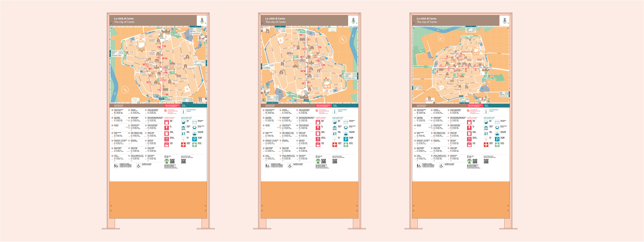Click 'Pieve di Cento' distance box on left map
This screenshot has width=644, height=242.
coord(117,53)
